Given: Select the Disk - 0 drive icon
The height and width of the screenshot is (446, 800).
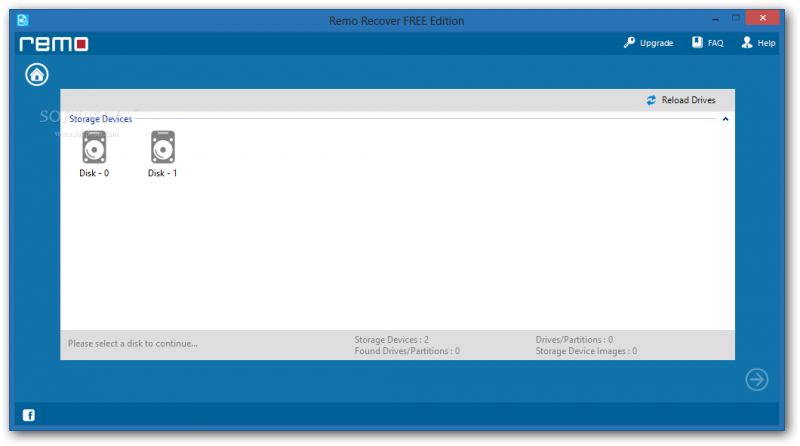Looking at the screenshot, I should [94, 147].
